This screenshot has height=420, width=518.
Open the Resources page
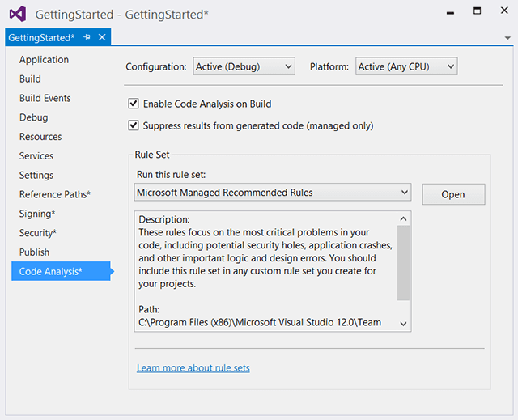pos(40,137)
